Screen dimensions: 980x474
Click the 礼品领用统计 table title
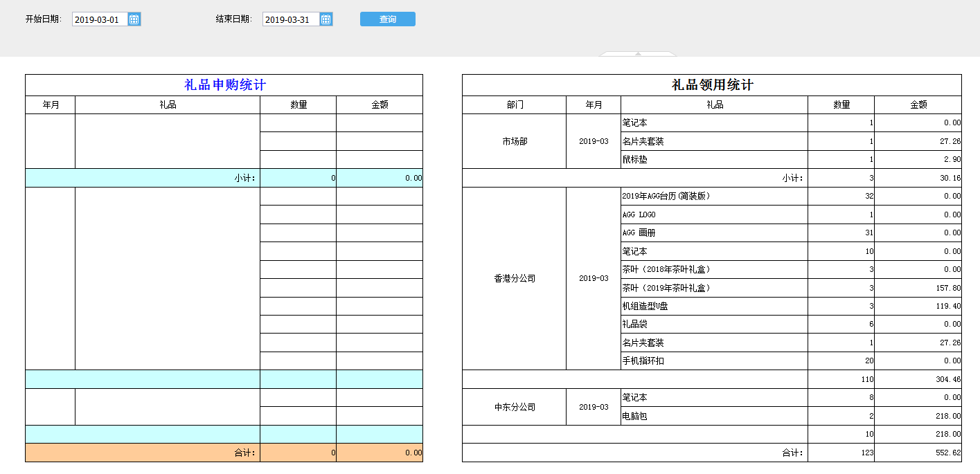pos(712,85)
